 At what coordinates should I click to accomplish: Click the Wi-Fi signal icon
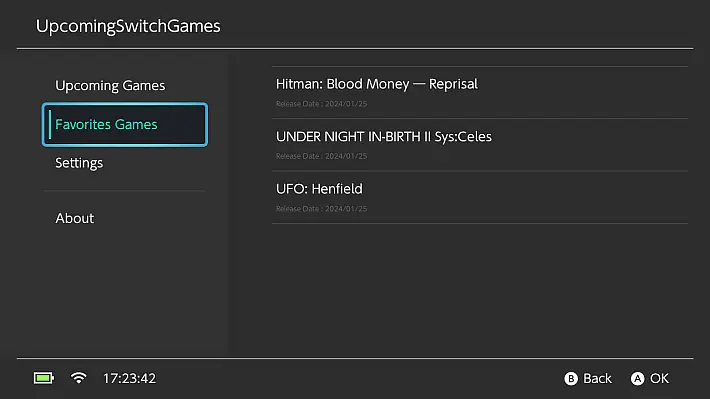point(79,378)
